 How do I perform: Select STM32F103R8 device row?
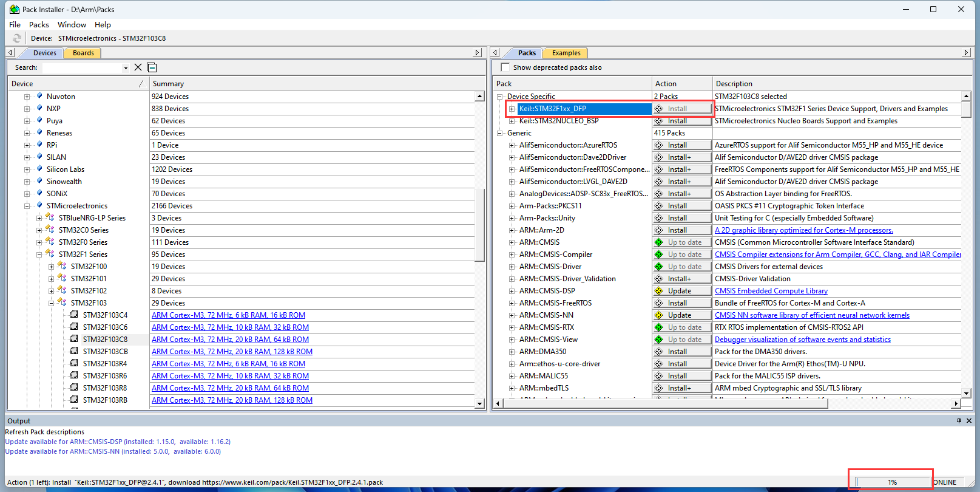click(105, 388)
